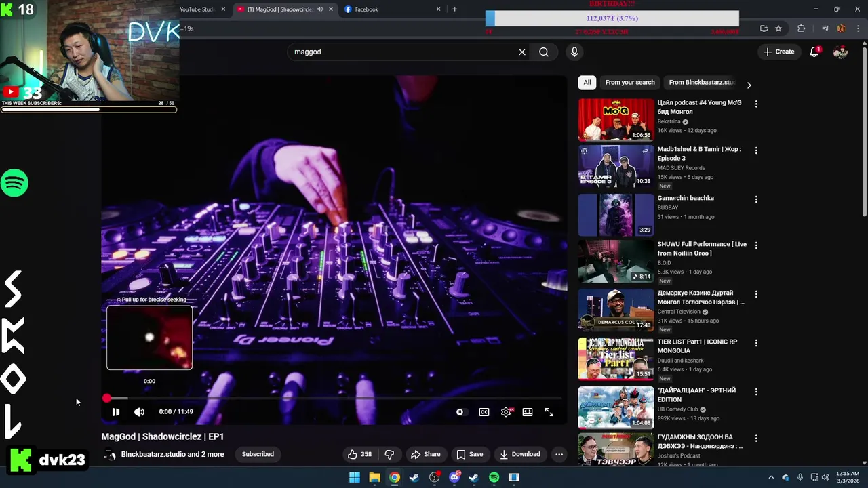Open OBS Studio from the taskbar
This screenshot has height=488, width=868.
point(434,477)
